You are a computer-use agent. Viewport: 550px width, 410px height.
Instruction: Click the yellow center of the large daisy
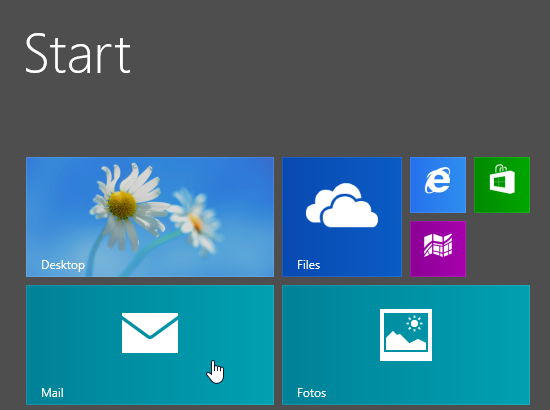(122, 205)
